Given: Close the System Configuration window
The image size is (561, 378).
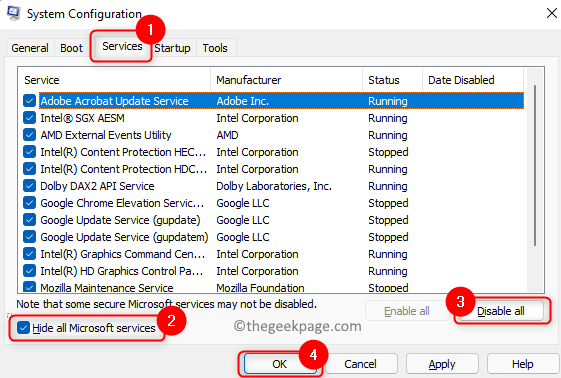Looking at the screenshot, I should pos(552,14).
